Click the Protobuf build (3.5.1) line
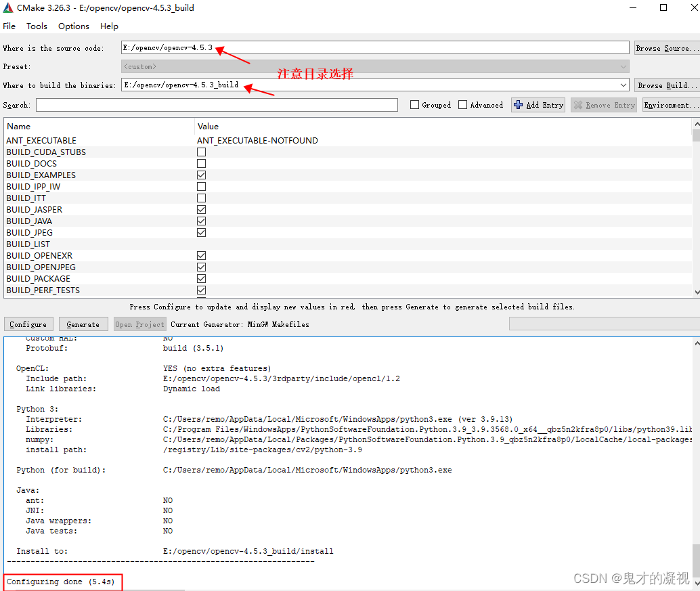The height and width of the screenshot is (591, 700). pos(194,348)
